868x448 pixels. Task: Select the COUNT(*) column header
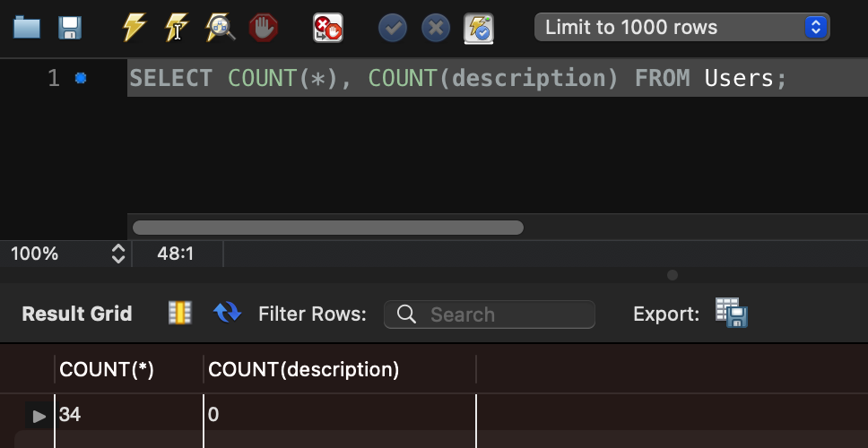129,369
